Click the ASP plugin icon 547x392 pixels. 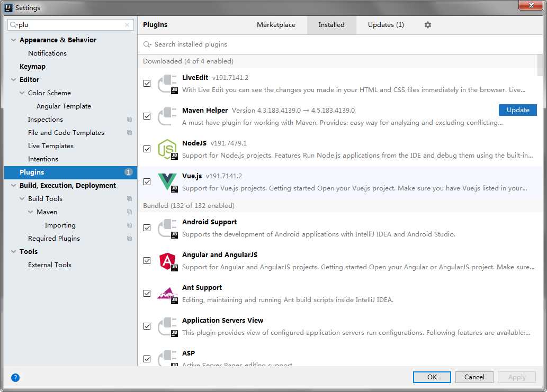point(167,358)
